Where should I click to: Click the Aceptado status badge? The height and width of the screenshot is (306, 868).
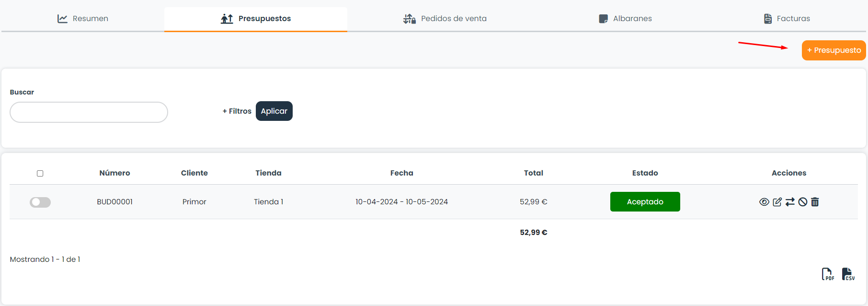click(645, 202)
